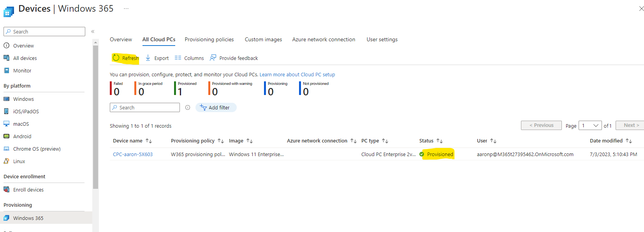The height and width of the screenshot is (232, 644).
Task: Click the Android platform icon
Action: (7, 136)
